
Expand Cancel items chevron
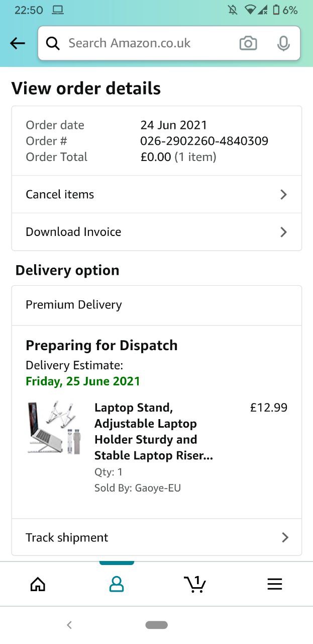tap(283, 194)
